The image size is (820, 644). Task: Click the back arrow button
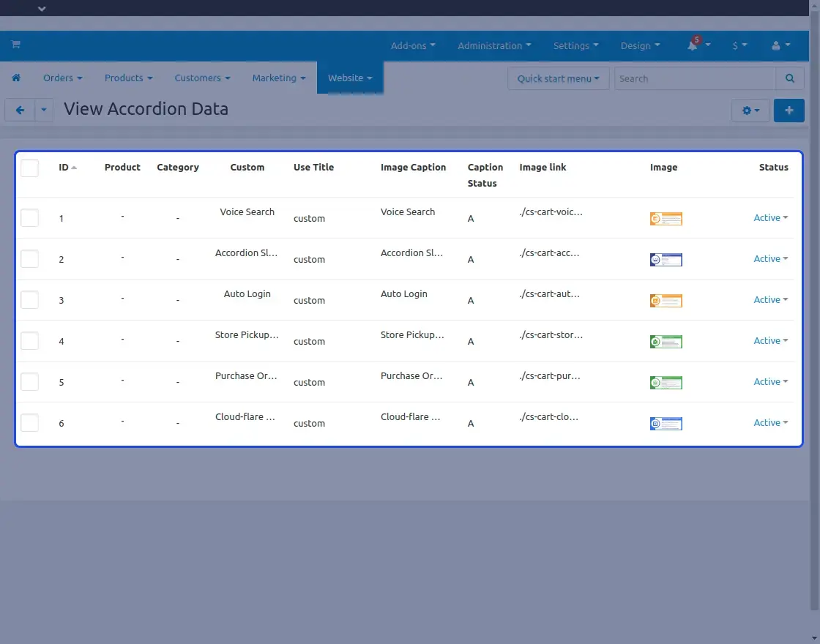[x=20, y=110]
